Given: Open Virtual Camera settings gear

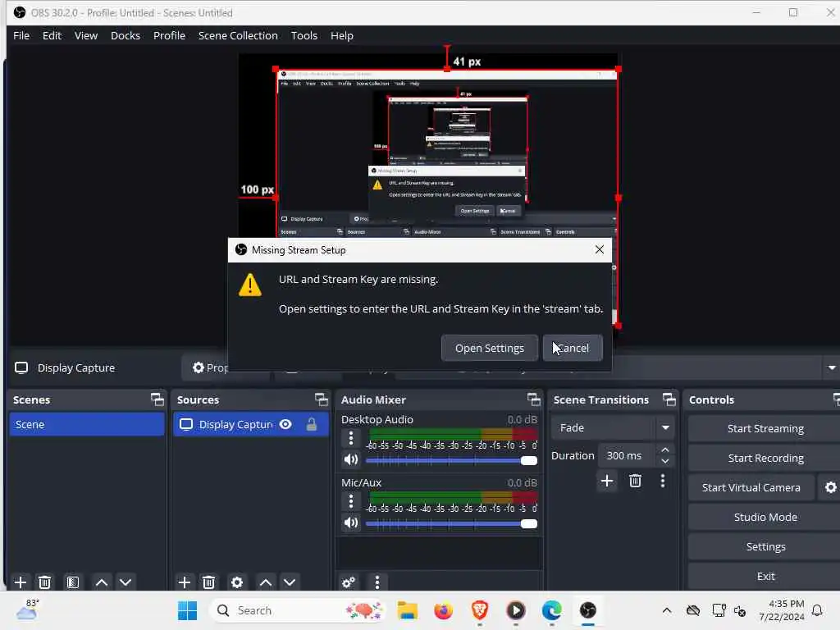Looking at the screenshot, I should [x=830, y=487].
